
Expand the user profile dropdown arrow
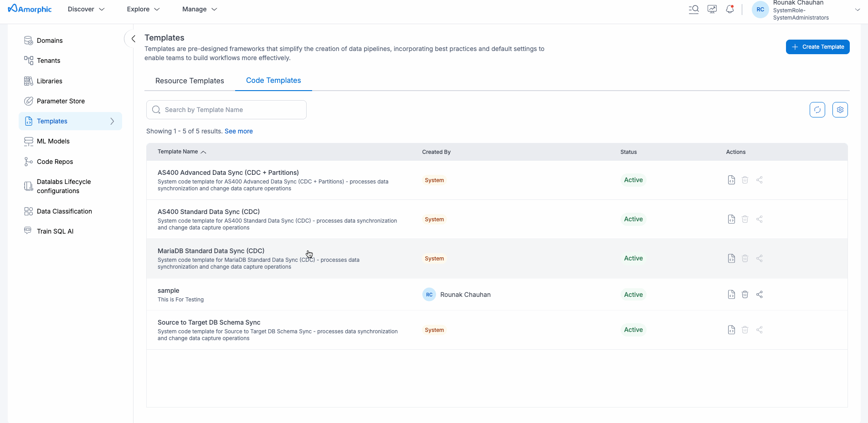point(857,10)
